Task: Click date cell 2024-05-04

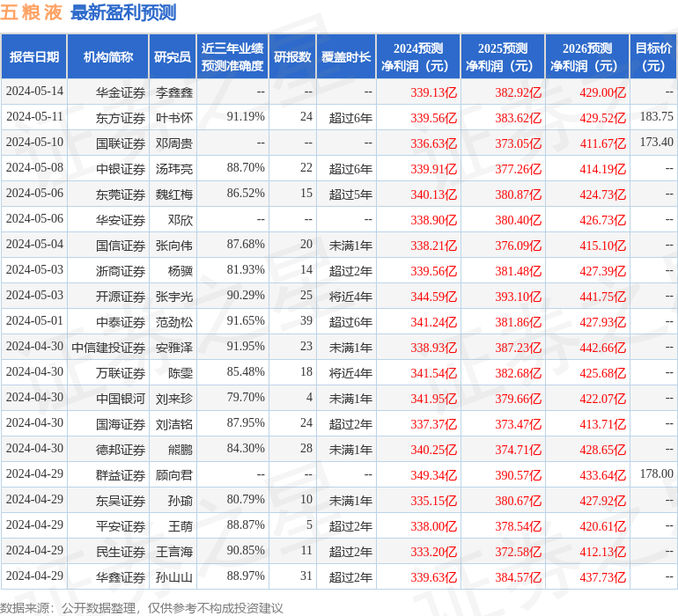Action: click(x=34, y=245)
